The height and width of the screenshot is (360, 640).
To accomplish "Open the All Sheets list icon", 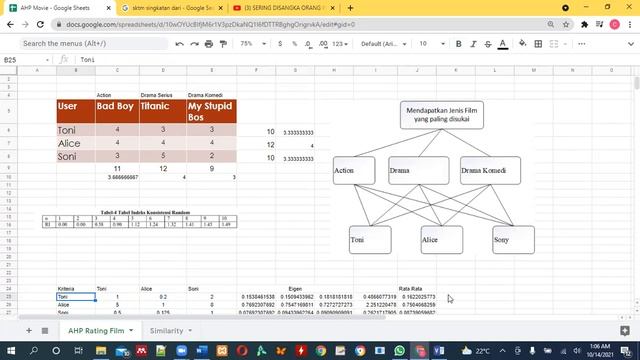I will [45, 331].
